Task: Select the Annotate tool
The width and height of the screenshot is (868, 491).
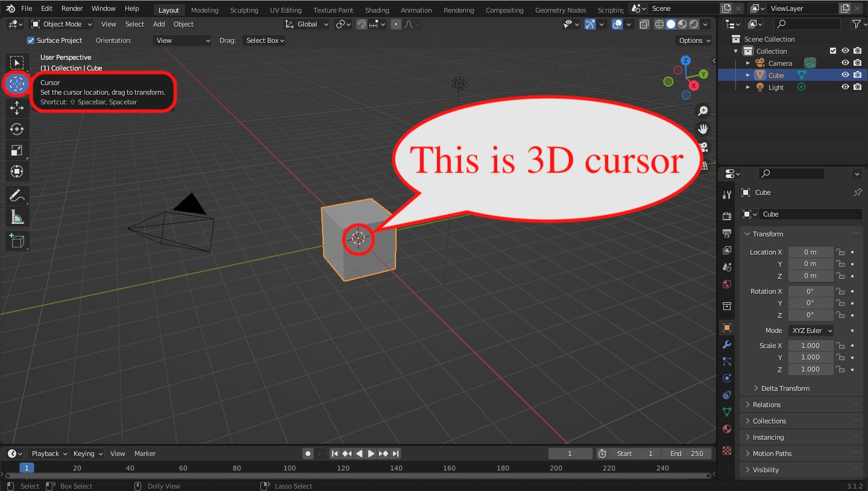Action: [x=17, y=195]
